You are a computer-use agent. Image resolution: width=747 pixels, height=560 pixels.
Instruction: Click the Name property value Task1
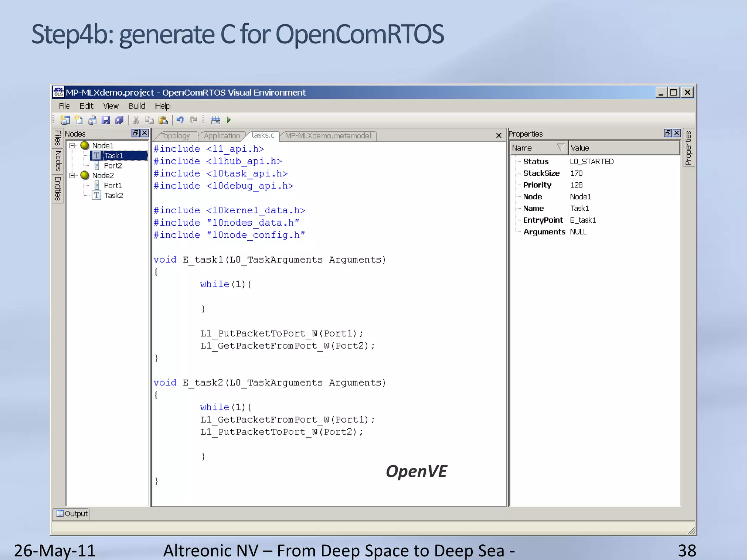point(580,208)
